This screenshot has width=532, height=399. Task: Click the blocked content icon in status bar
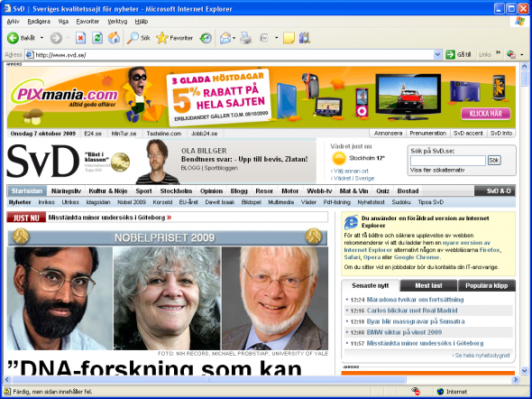click(x=416, y=392)
